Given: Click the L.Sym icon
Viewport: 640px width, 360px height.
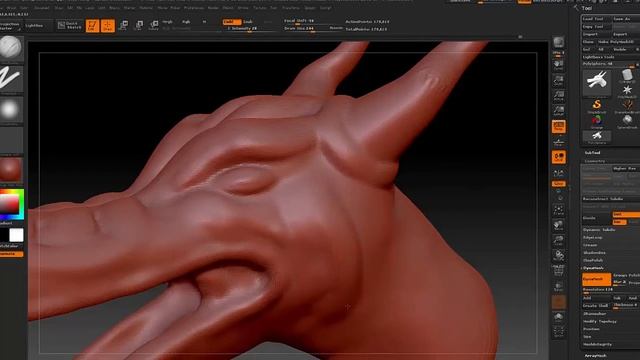Looking at the screenshot, I should [x=558, y=173].
